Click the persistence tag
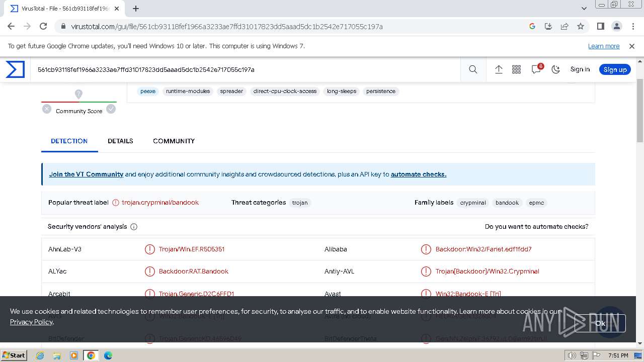 pos(381,91)
